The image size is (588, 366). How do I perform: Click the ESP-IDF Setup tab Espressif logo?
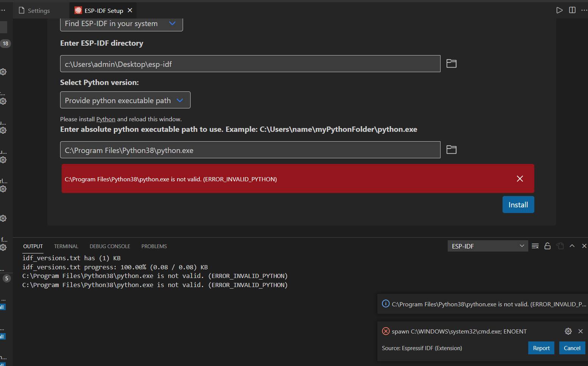pos(78,11)
